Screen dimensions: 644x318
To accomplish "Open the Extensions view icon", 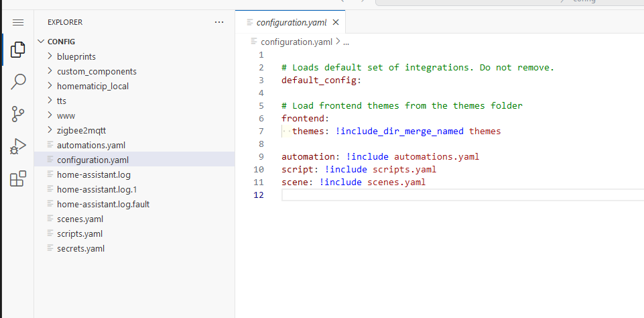I will click(x=18, y=178).
